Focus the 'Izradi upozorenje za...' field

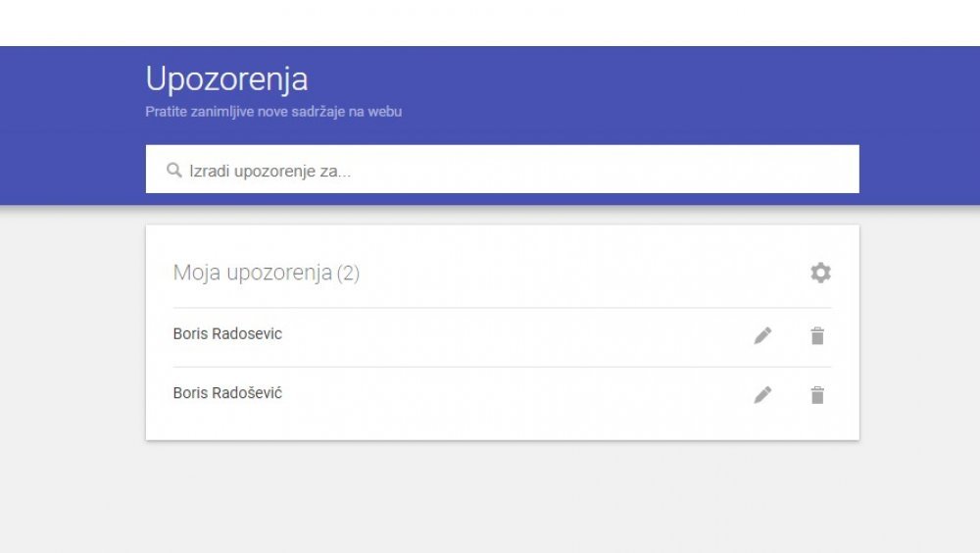click(503, 170)
